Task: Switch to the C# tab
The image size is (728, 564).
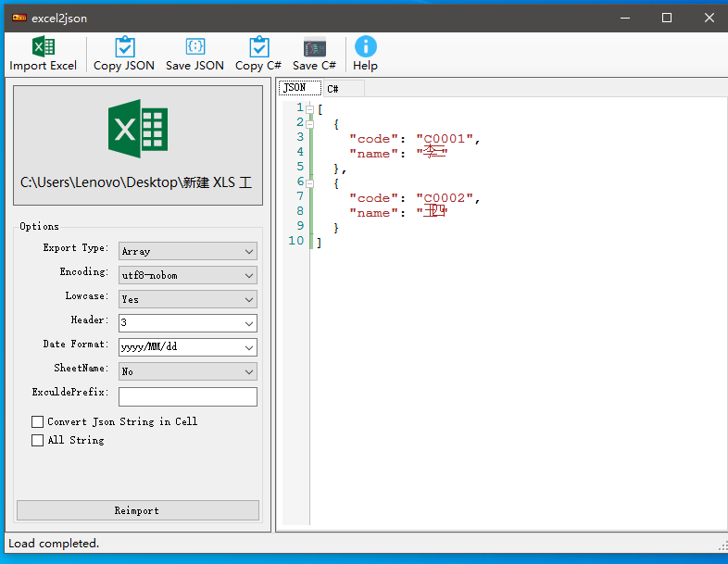Action: pos(333,89)
